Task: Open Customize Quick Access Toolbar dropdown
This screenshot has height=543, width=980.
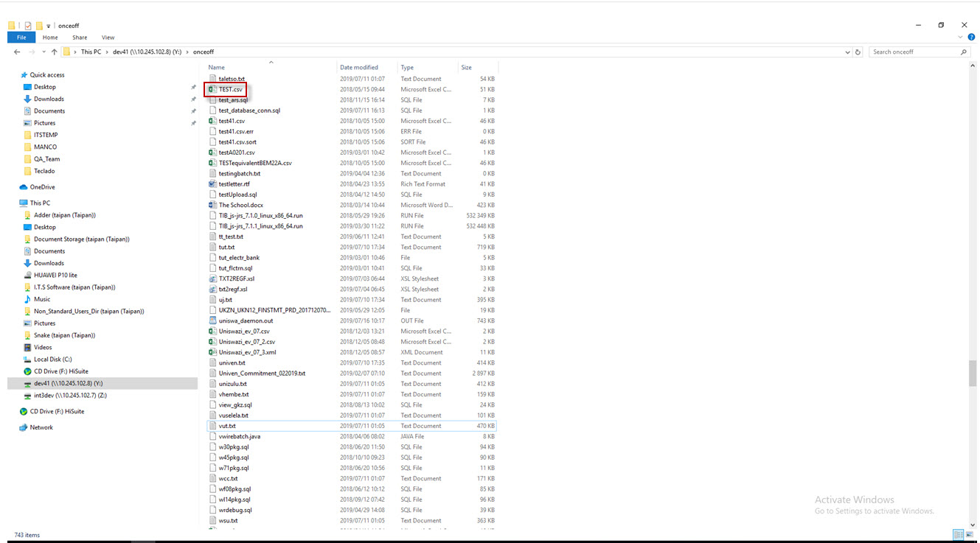Action: click(49, 26)
